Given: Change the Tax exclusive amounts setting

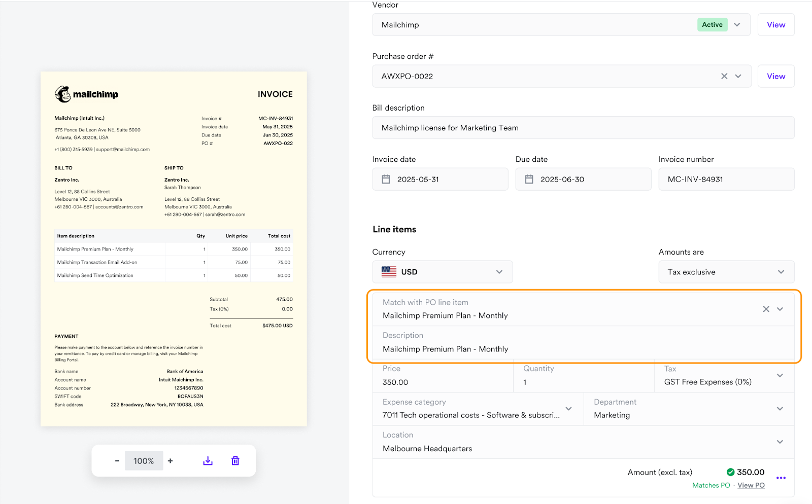Looking at the screenshot, I should click(x=726, y=272).
